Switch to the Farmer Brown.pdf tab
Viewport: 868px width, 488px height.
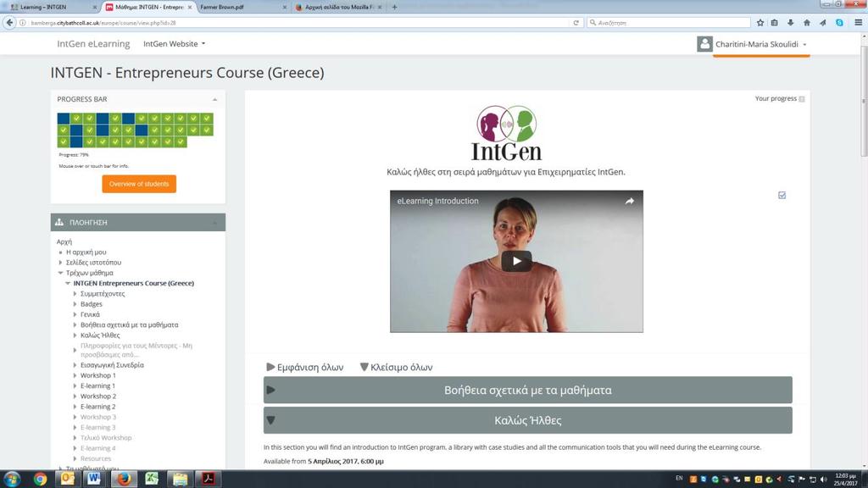coord(242,7)
